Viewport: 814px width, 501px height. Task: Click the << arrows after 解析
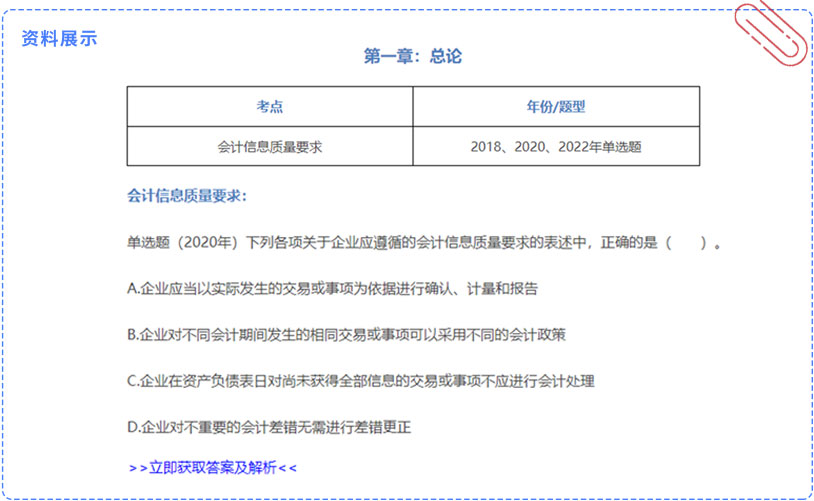pyautogui.click(x=288, y=467)
